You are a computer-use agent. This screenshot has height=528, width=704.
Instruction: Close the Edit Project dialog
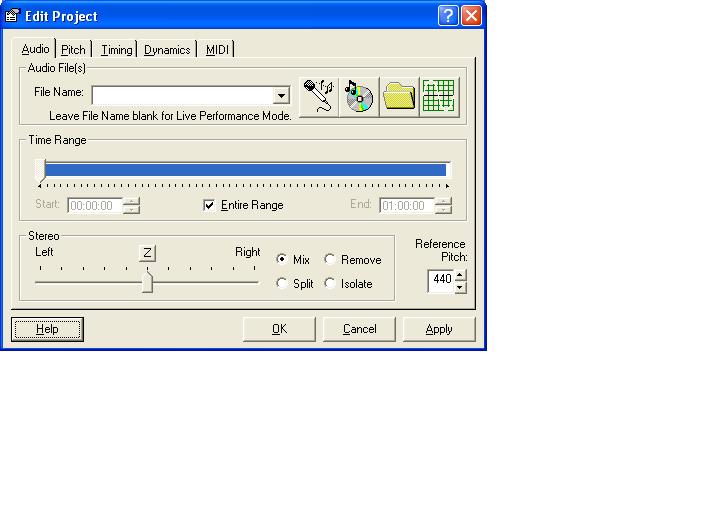tap(472, 16)
